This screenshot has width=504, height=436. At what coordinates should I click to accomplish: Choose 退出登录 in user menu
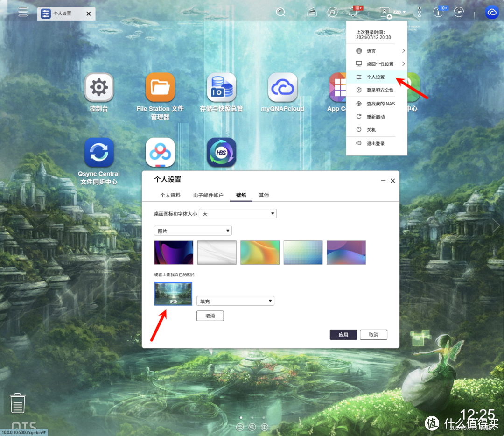click(x=377, y=143)
